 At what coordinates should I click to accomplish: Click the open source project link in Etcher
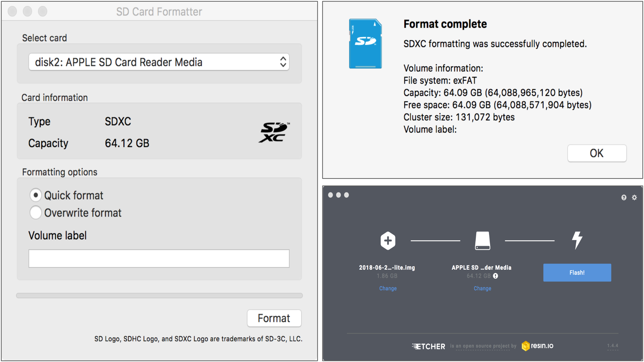483,346
